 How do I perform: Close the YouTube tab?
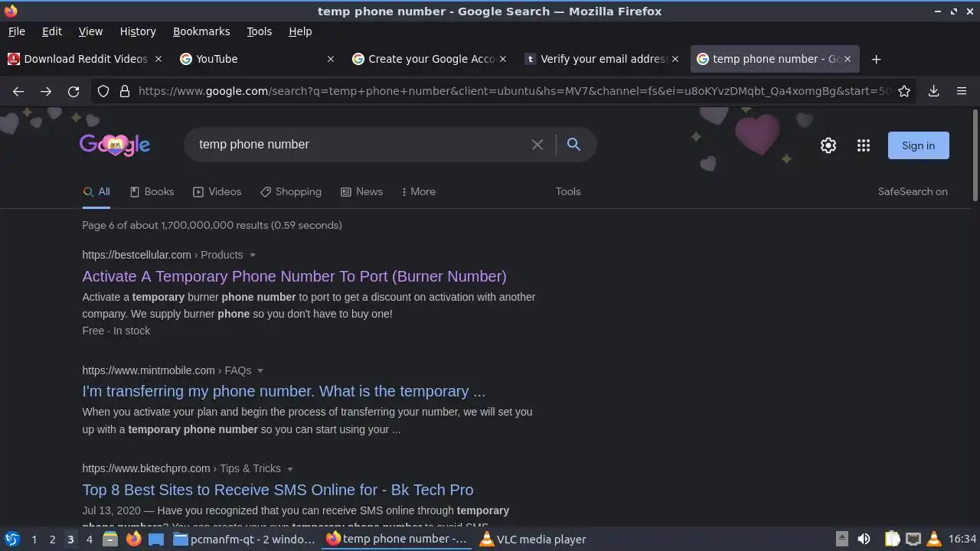(331, 59)
